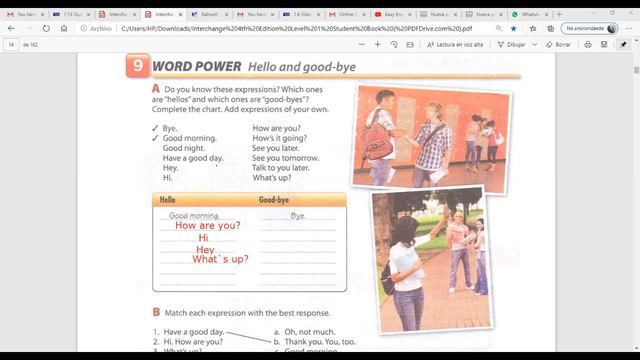The image size is (640, 360).
Task: Close the active Interchange tab
Action: (x=180, y=14)
